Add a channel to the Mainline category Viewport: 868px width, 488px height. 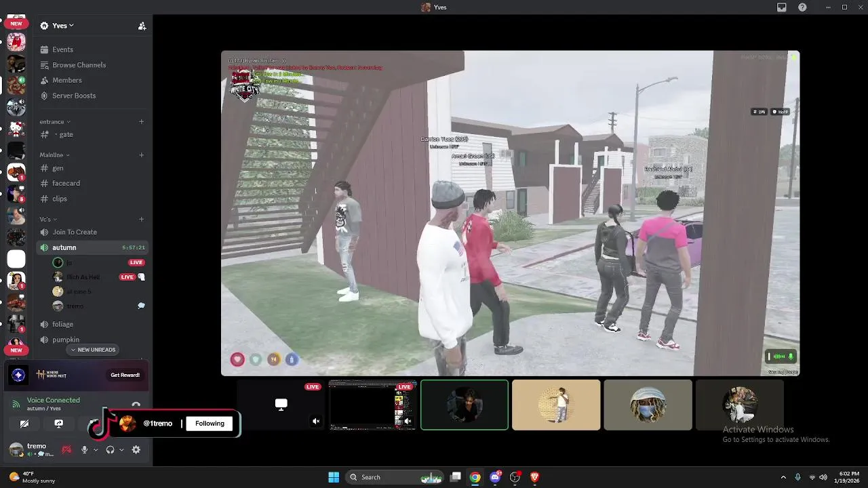tap(141, 155)
